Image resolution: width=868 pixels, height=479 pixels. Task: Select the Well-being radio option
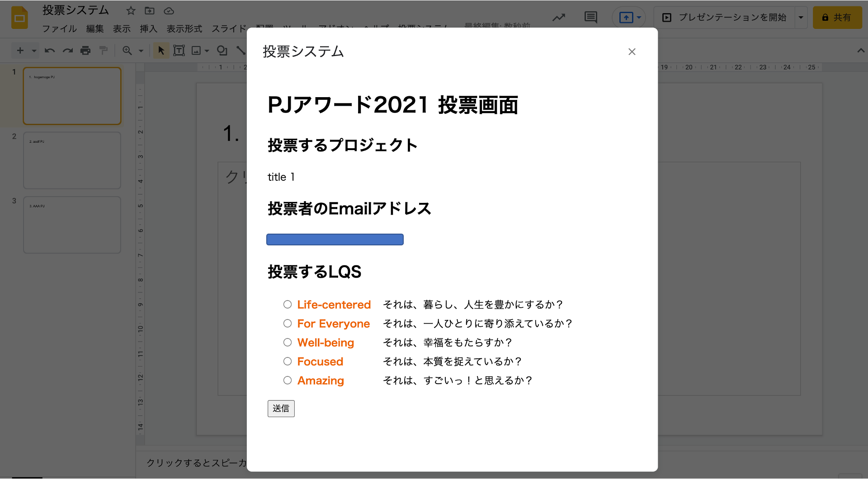[x=288, y=343]
